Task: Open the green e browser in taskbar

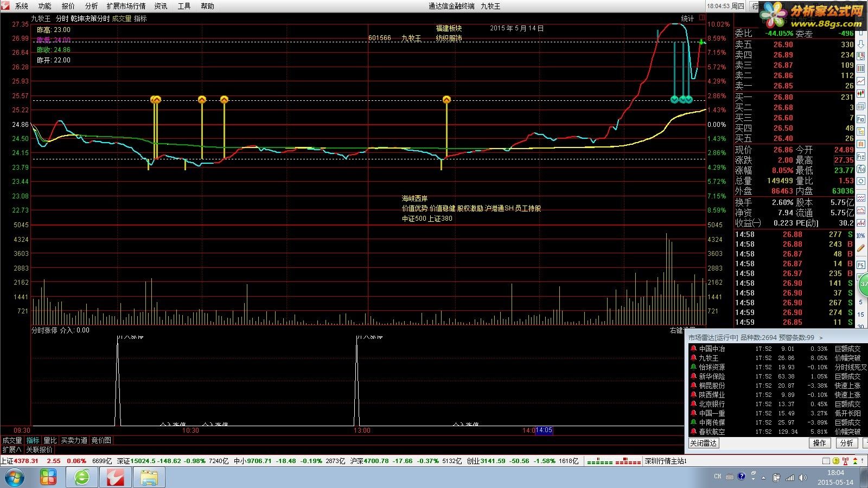Action: (x=82, y=478)
